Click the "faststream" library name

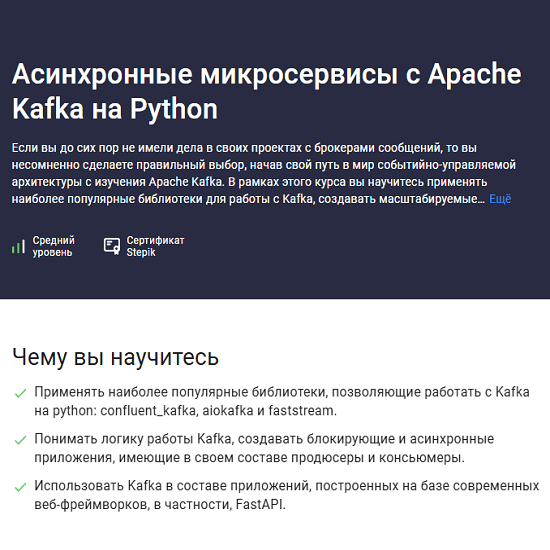pos(302,410)
